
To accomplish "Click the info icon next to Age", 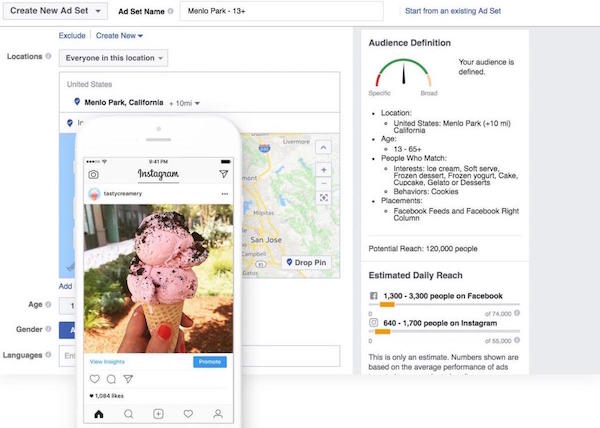I will point(48,304).
